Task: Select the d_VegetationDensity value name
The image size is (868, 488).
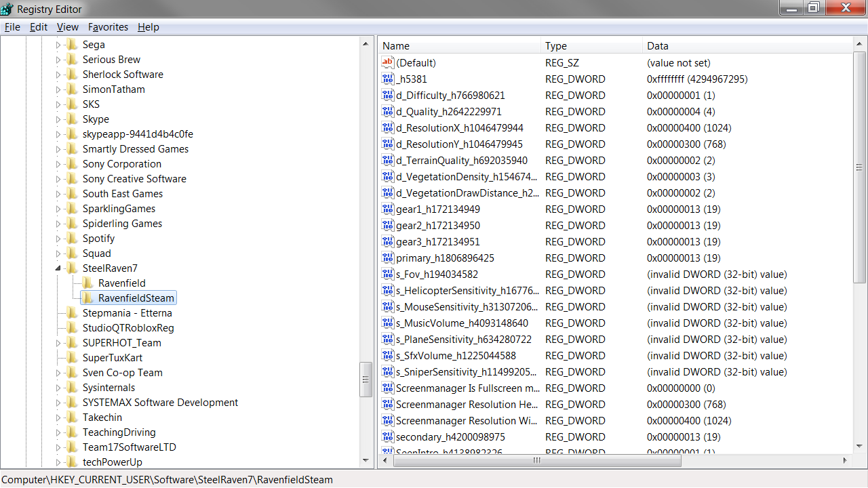Action: coord(468,176)
